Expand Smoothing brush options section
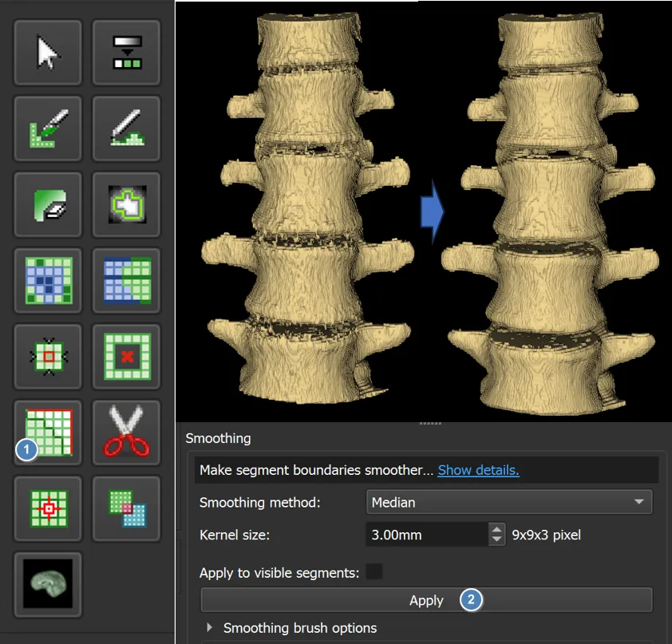This screenshot has height=644, width=672. coord(210,628)
